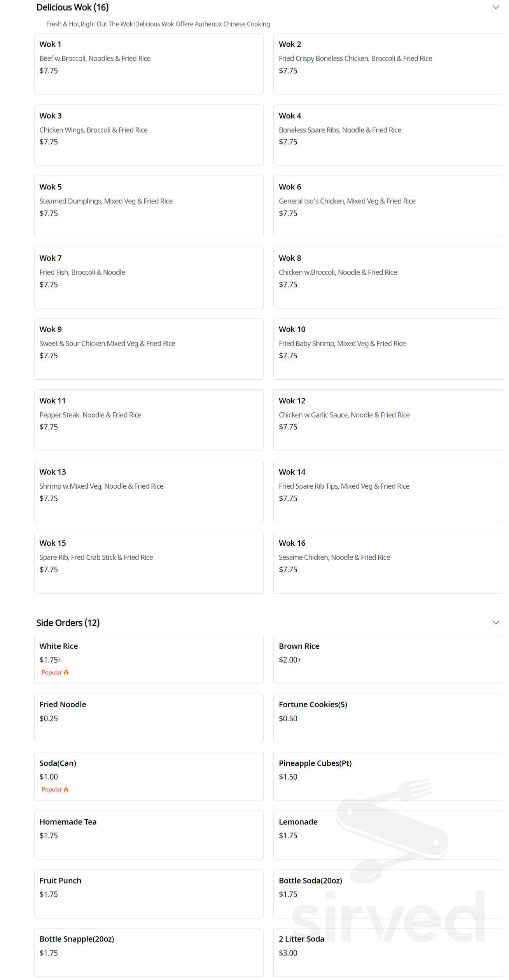Add Fortune Cookies(5) side order
The image size is (509, 980).
click(388, 717)
